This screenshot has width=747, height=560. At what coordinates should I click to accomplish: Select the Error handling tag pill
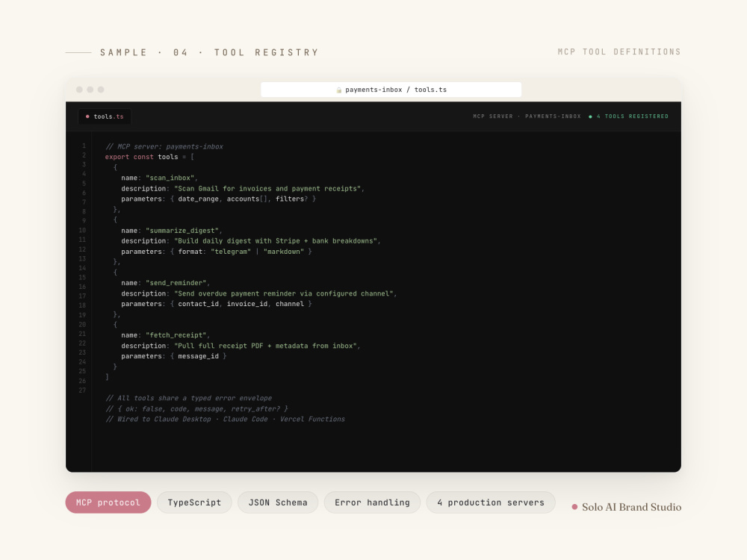pyautogui.click(x=372, y=503)
